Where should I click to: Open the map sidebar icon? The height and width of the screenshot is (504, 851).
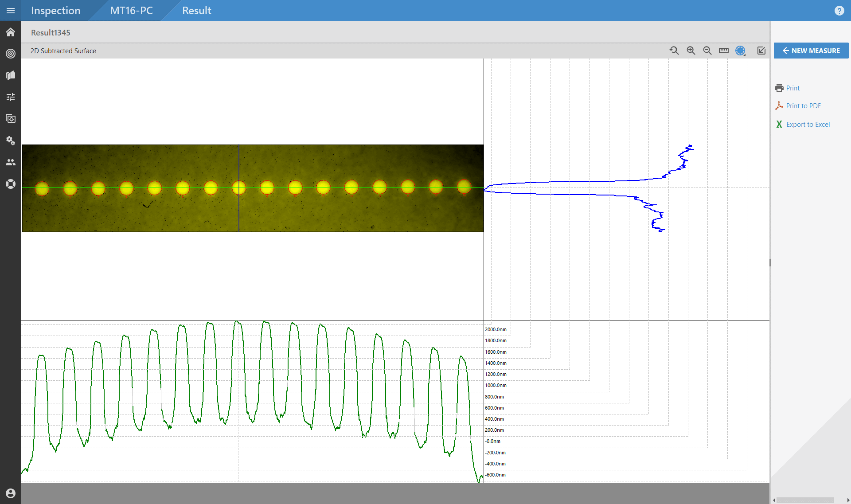pyautogui.click(x=11, y=75)
